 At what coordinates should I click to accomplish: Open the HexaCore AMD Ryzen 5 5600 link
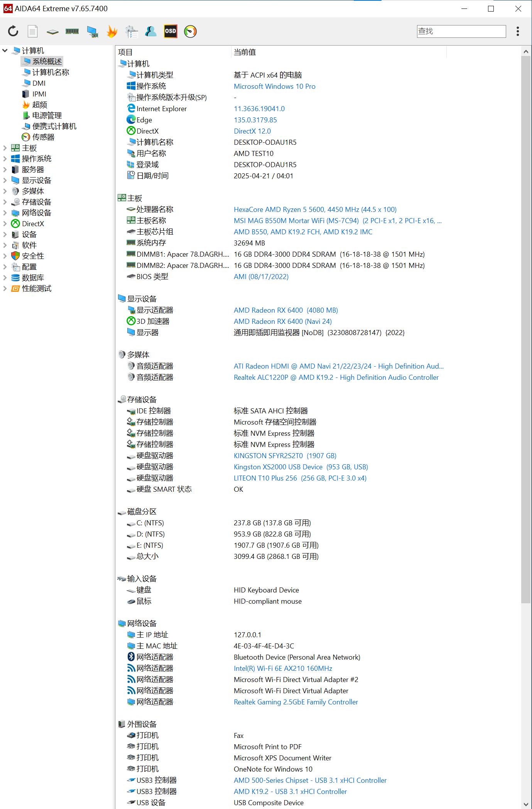coord(315,209)
